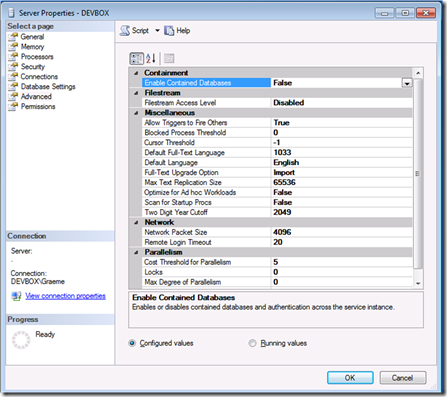This screenshot has width=447, height=397.
Task: Select the Running values radio button
Action: (x=253, y=343)
